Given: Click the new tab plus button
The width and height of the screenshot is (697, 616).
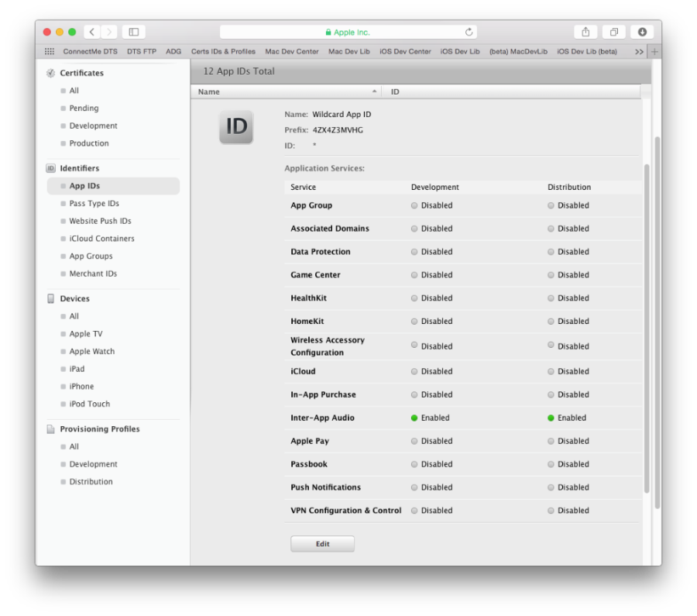Looking at the screenshot, I should [x=654, y=52].
